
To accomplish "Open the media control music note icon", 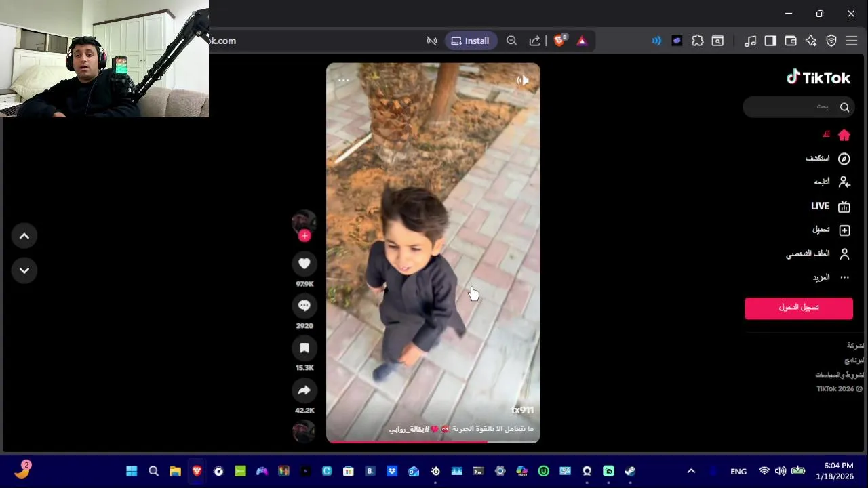I will 750,41.
